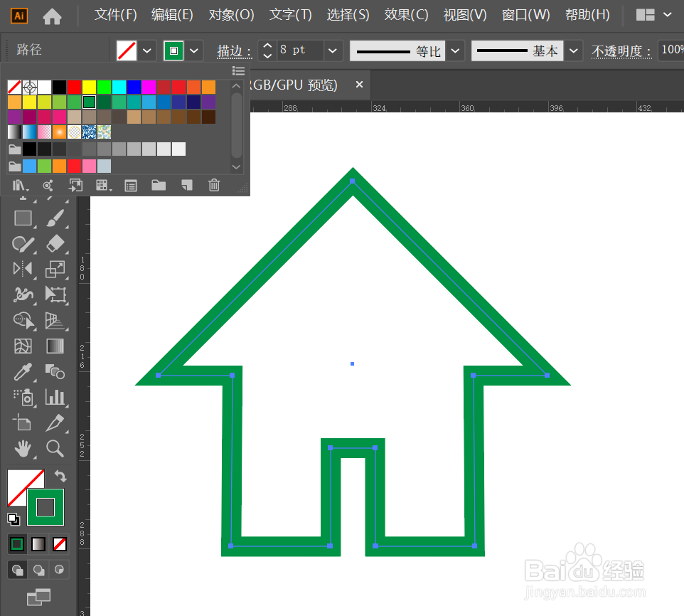Select the Paintbrush tool

click(x=56, y=218)
